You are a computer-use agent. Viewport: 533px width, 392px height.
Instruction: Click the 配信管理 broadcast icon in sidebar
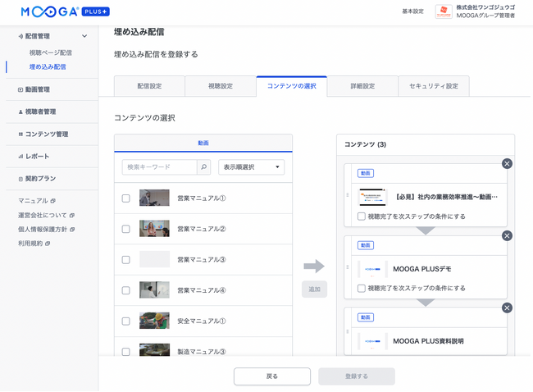(x=20, y=36)
